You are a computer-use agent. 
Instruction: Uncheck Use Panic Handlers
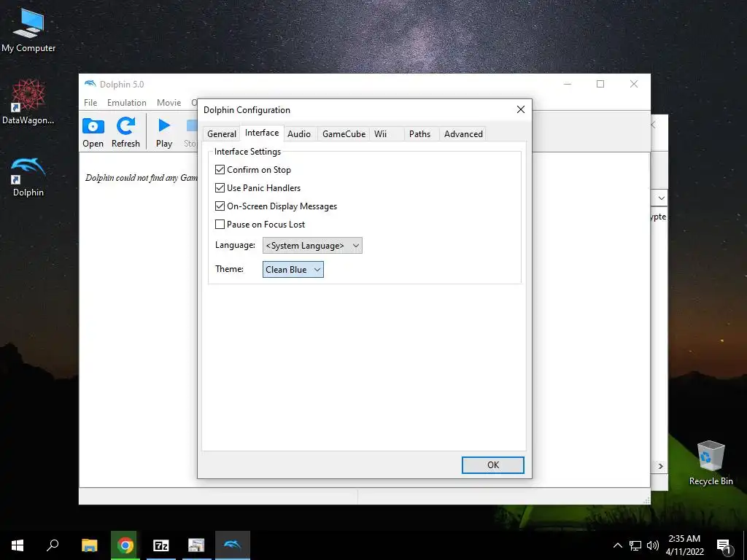(220, 187)
